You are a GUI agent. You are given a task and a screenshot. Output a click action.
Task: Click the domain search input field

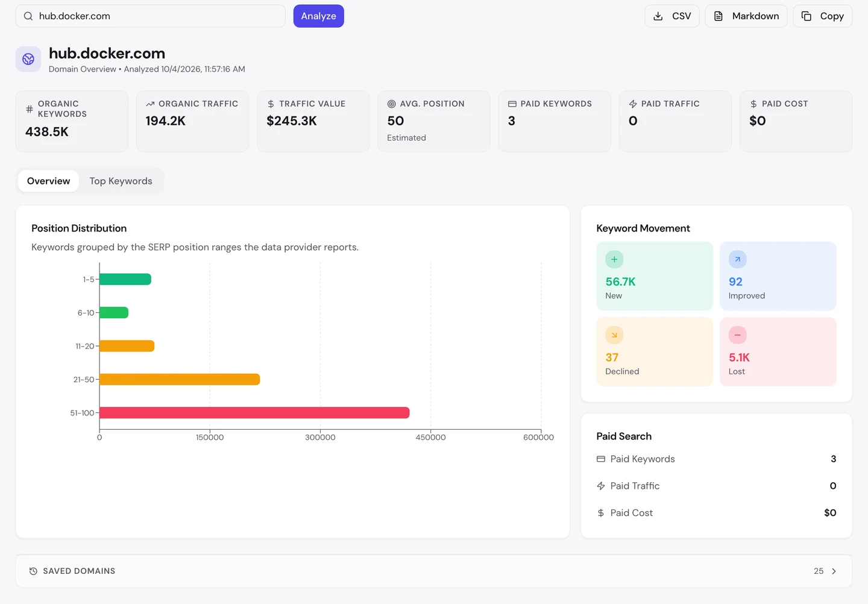coord(151,16)
